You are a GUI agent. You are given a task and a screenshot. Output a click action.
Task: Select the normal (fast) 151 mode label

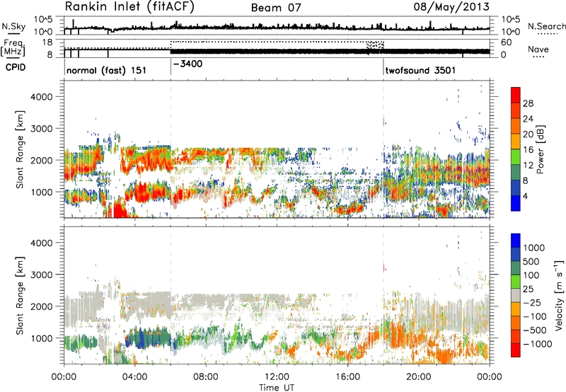[x=107, y=70]
